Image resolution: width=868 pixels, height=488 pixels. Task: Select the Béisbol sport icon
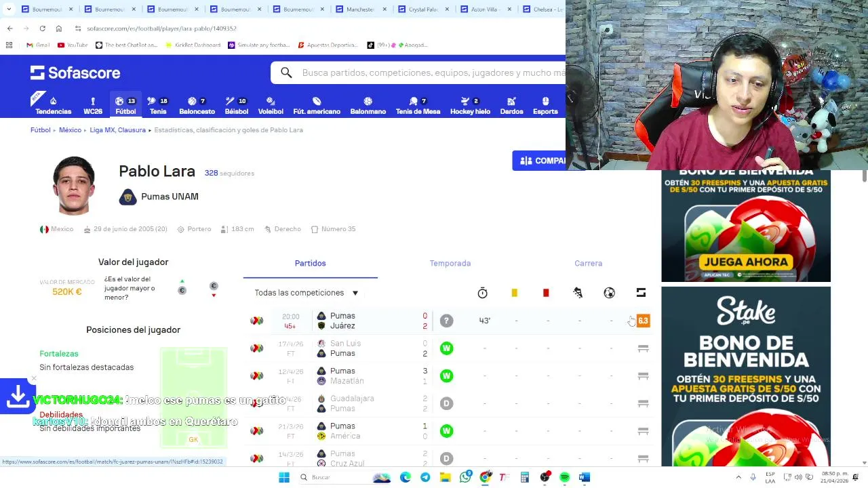pyautogui.click(x=236, y=105)
